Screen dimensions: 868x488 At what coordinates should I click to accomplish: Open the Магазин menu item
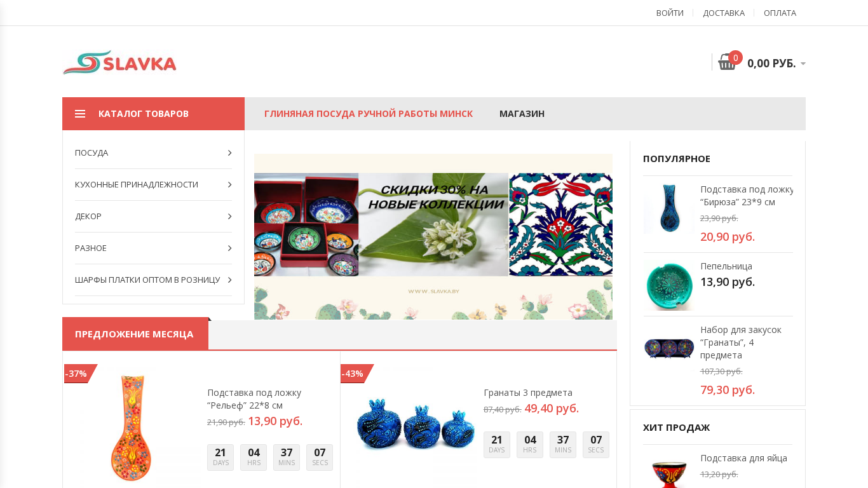(522, 114)
